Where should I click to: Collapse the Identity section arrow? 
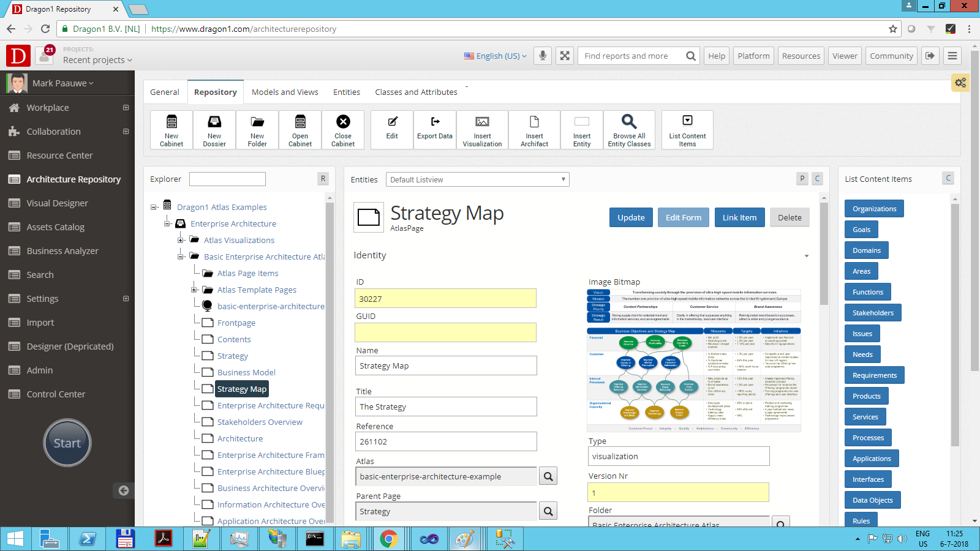[x=807, y=256]
